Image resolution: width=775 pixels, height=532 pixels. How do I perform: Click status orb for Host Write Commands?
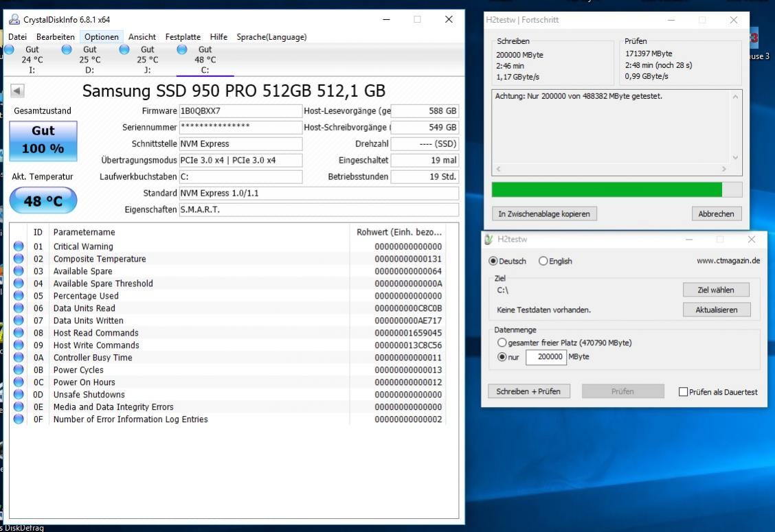[x=19, y=345]
